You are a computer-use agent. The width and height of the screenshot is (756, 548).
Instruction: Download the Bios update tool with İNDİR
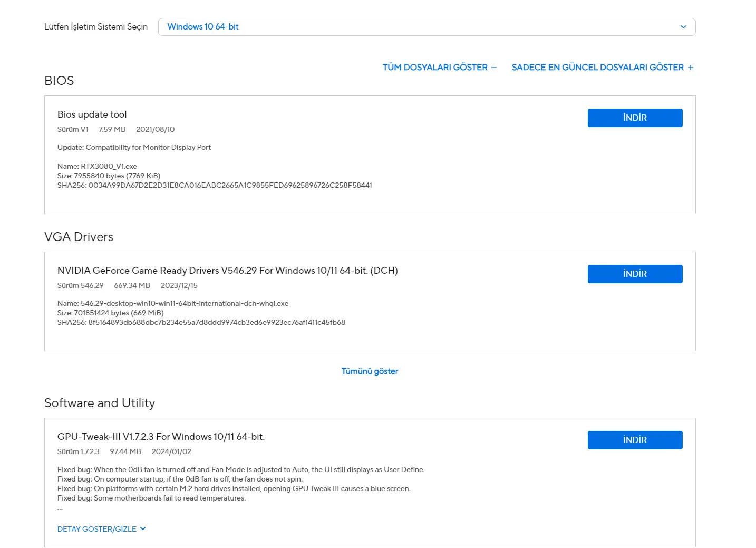[635, 118]
